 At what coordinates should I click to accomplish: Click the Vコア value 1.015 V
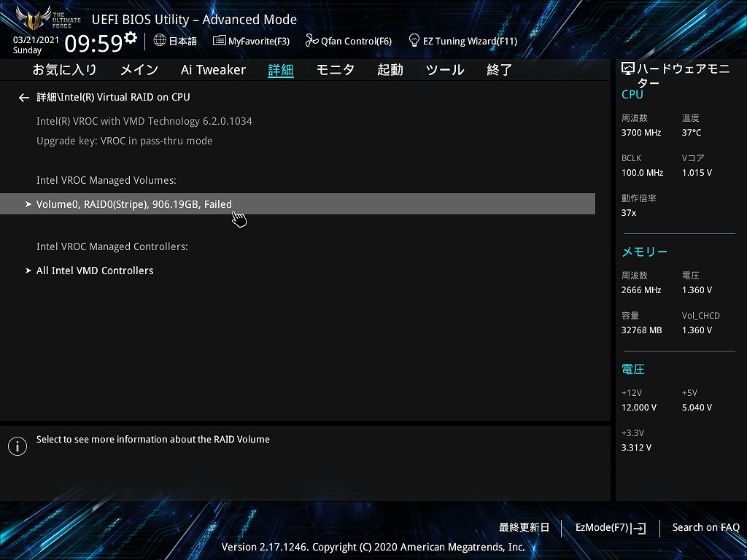[x=697, y=173]
